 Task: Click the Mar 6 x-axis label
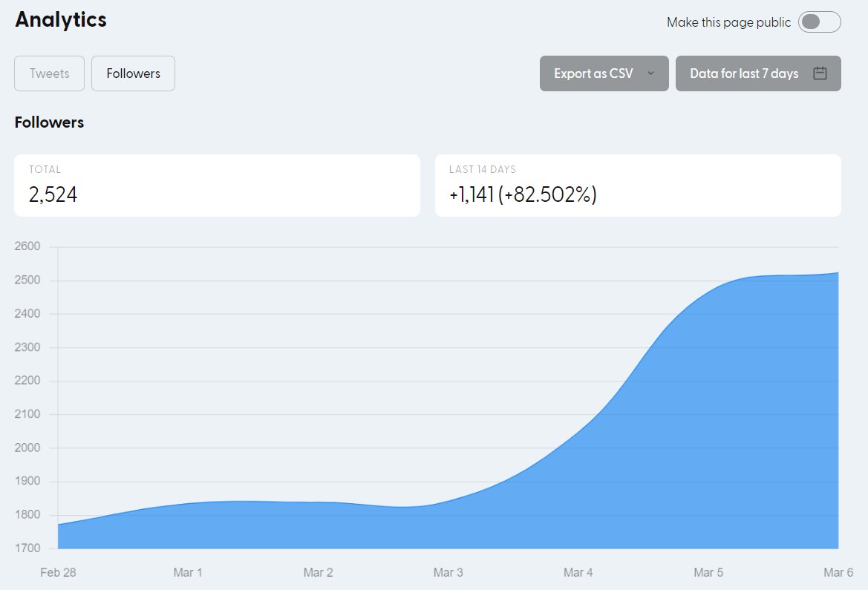pyautogui.click(x=838, y=572)
